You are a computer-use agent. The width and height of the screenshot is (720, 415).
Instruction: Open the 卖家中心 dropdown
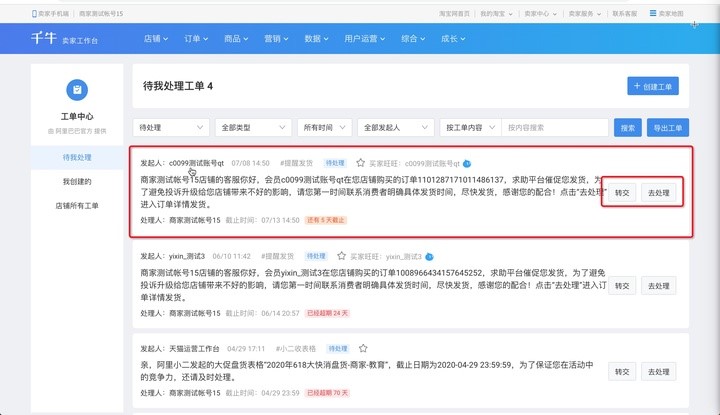point(540,14)
